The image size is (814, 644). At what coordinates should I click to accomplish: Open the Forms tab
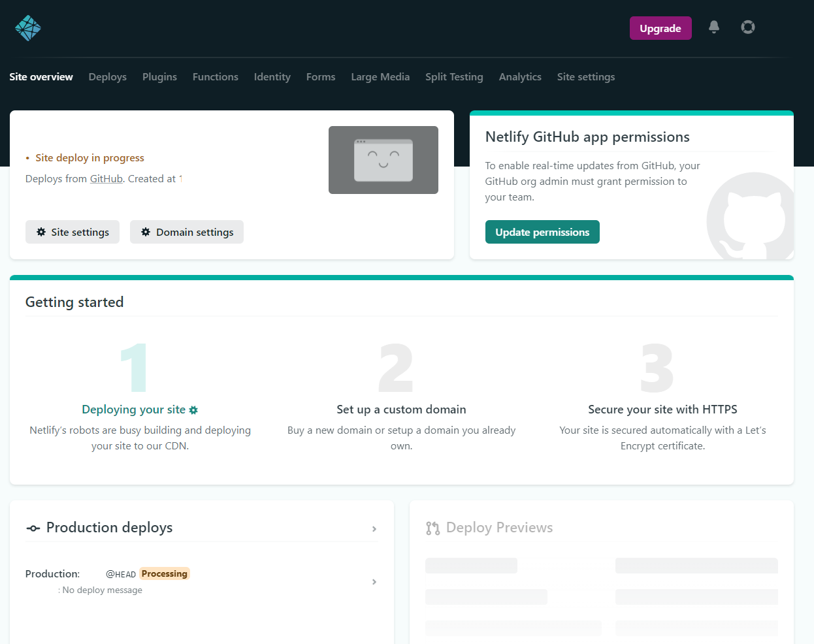pyautogui.click(x=321, y=77)
